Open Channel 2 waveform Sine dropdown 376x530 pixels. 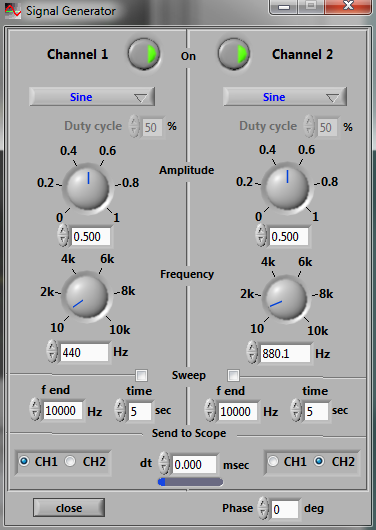[285, 97]
